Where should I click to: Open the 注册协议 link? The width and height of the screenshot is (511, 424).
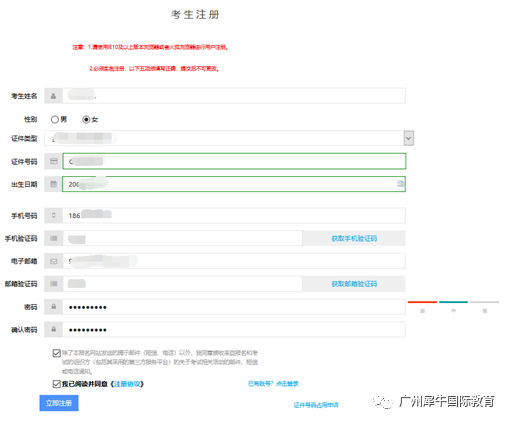tap(127, 384)
